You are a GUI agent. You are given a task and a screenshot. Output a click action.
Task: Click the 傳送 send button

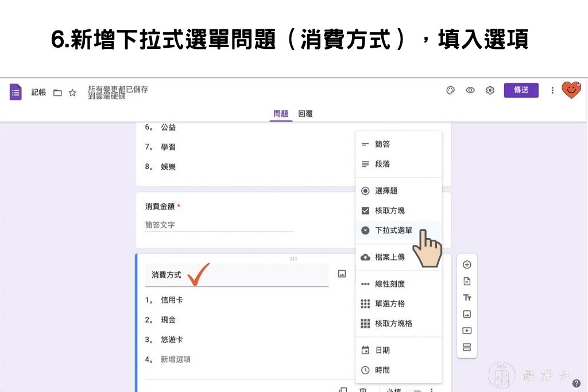coord(521,90)
